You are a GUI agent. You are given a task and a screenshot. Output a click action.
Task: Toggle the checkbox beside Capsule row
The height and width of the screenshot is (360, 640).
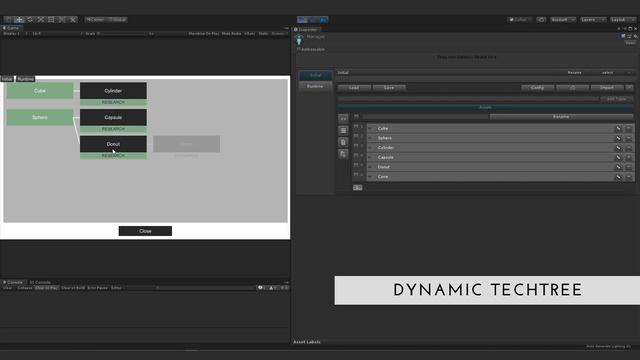pyautogui.click(x=356, y=156)
